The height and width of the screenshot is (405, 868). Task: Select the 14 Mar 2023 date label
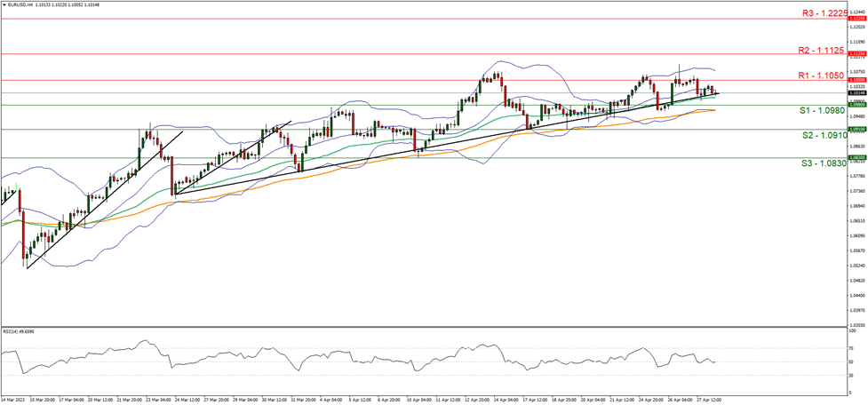(x=15, y=400)
